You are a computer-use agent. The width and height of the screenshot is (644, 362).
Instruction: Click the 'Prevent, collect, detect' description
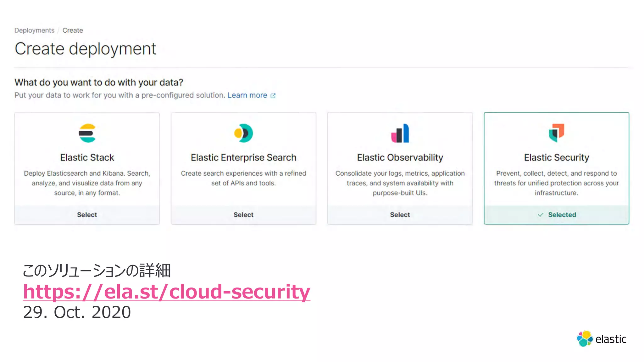[x=557, y=183]
